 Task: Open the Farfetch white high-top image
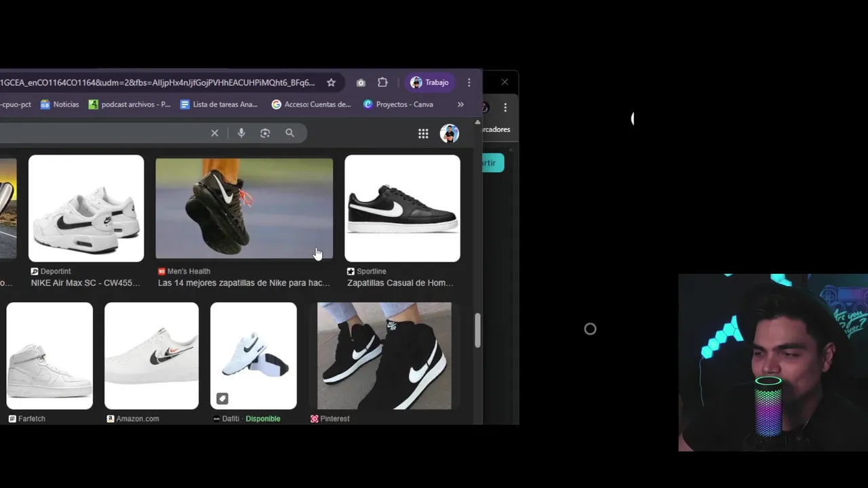coord(50,356)
